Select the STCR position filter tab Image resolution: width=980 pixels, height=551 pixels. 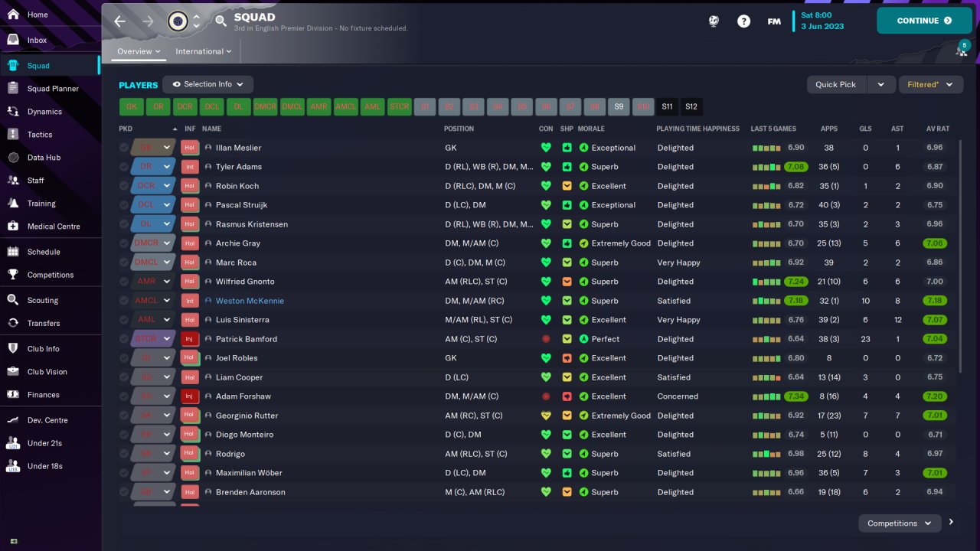click(x=399, y=107)
